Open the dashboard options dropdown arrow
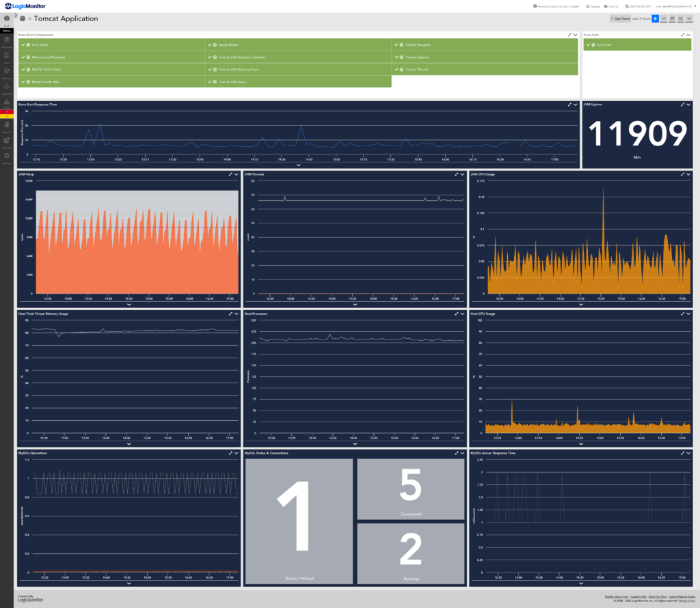 pos(689,18)
